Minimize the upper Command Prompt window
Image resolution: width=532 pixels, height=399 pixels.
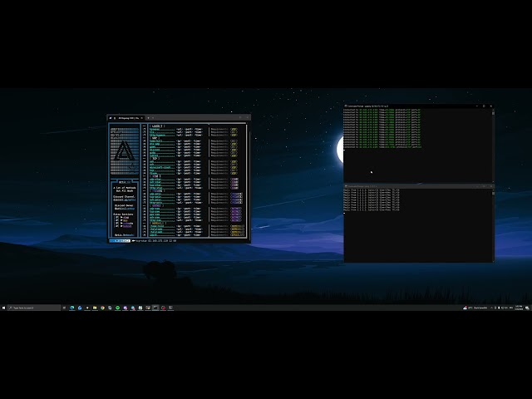pos(477,106)
